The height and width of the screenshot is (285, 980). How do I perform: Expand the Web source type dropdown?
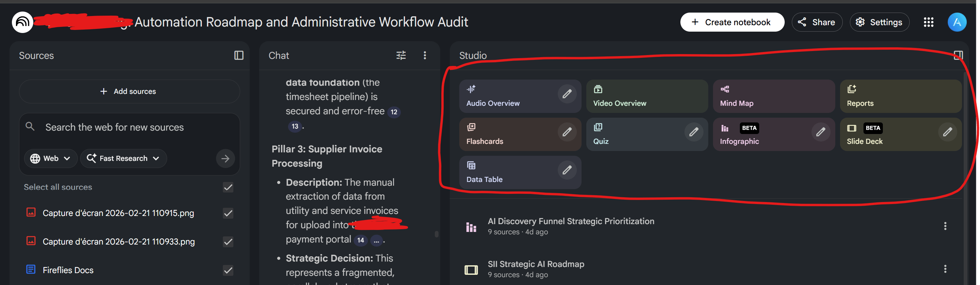[51, 158]
